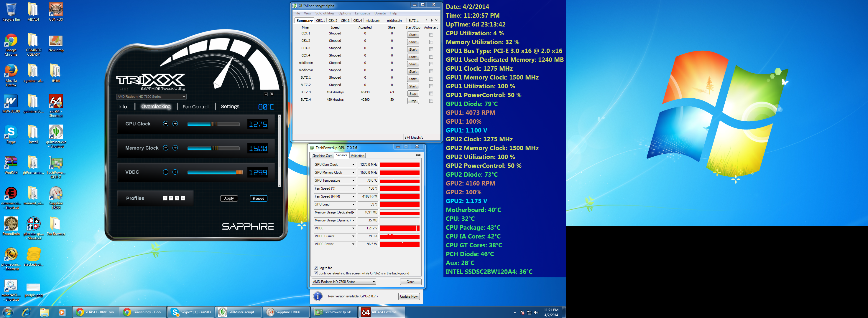Click the GPU Clock plus icon
Image resolution: width=868 pixels, height=318 pixels.
175,124
